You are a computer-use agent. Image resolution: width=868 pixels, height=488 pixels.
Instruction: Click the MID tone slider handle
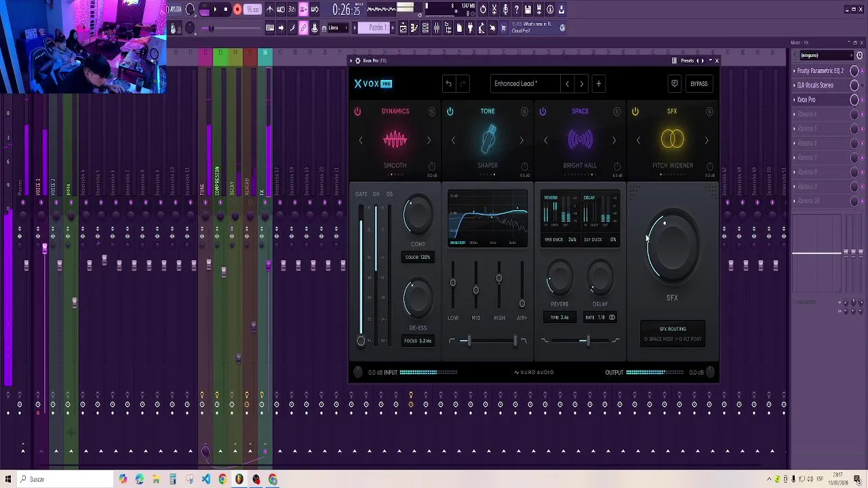475,290
